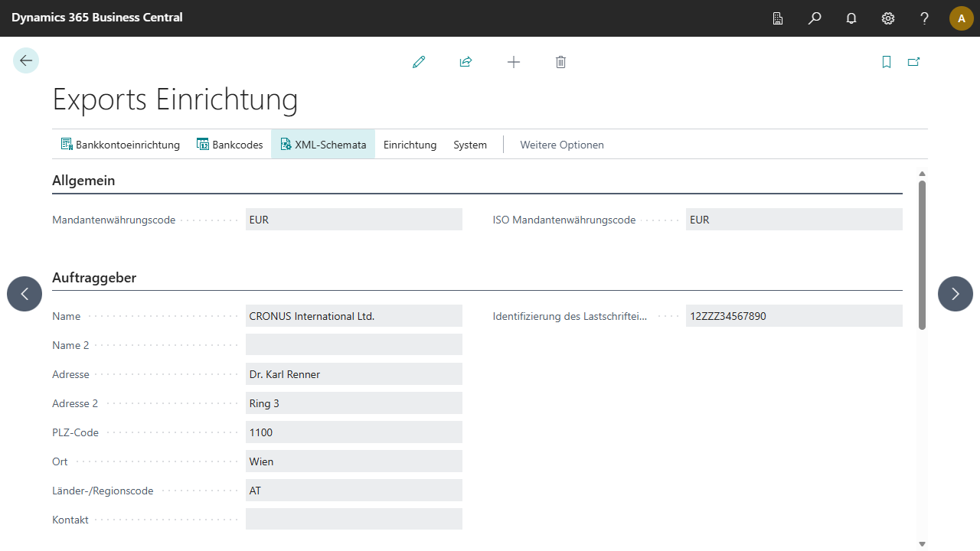Click the Name field CRONUS International Ltd.

pos(354,316)
